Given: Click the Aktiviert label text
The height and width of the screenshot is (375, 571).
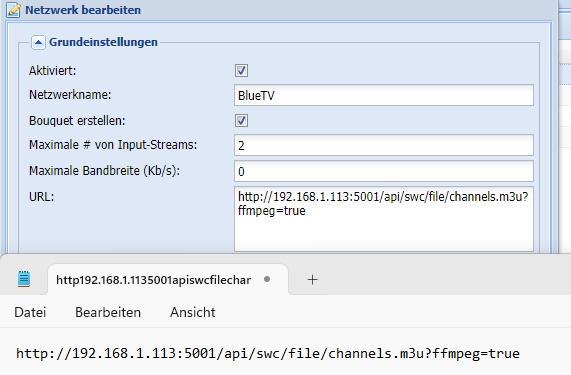Looking at the screenshot, I should click(52, 71).
